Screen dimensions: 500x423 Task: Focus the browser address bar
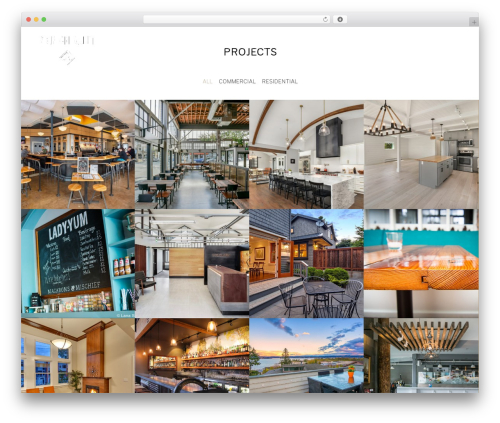pos(236,20)
